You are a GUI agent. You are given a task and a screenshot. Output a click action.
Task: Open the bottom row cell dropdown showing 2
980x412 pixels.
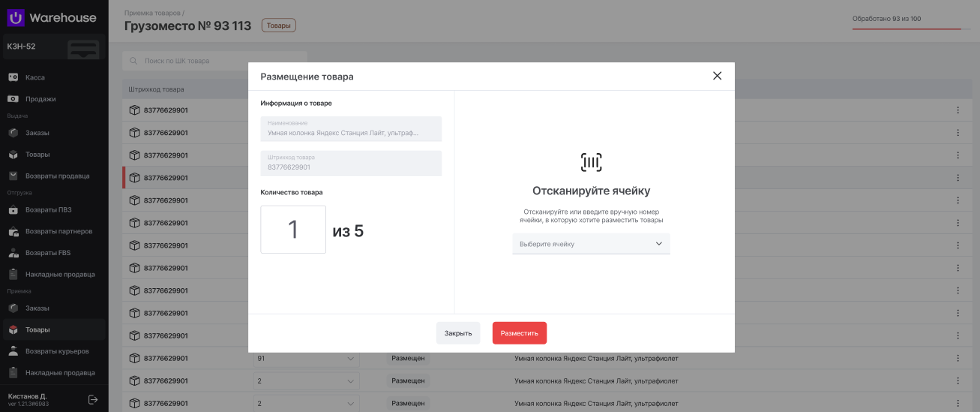(x=306, y=404)
